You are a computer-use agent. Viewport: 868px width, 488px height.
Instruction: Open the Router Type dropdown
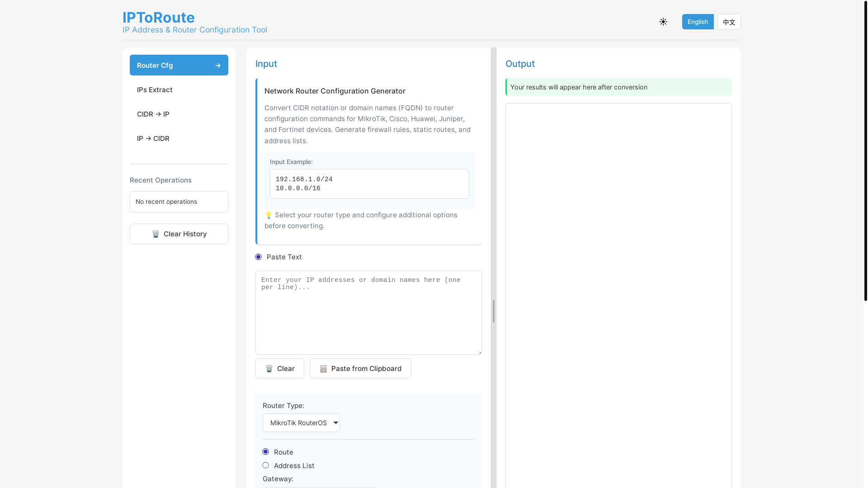[x=301, y=423]
